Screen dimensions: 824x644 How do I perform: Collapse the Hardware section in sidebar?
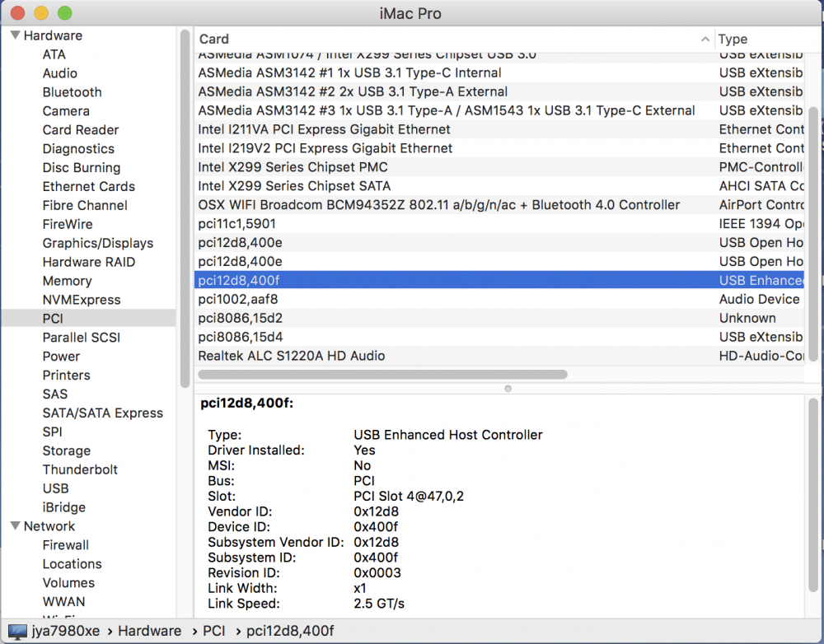[15, 35]
